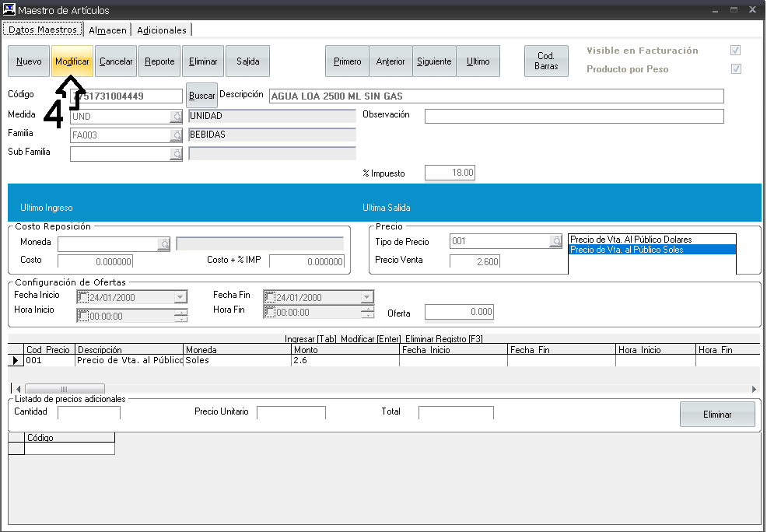Click the Buscar button
The image size is (767, 532).
[201, 96]
